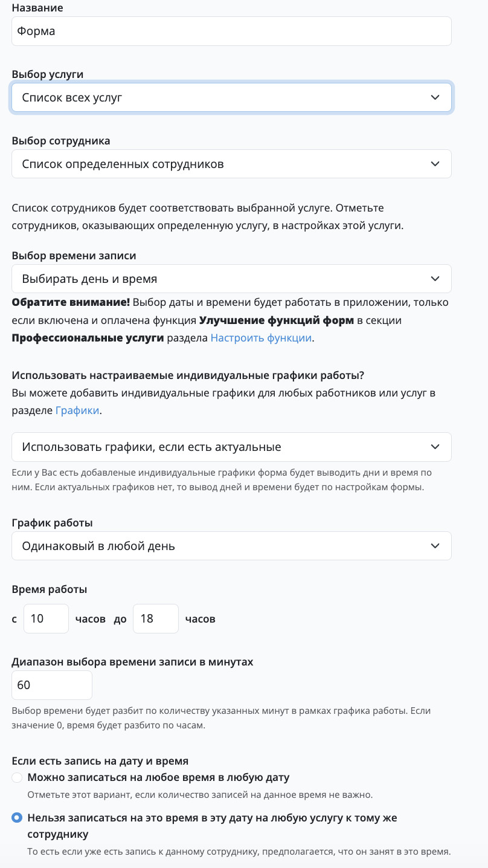Click the chevron arrow of Выбор времени записи dropdown
The image size is (488, 868).
pos(435,279)
